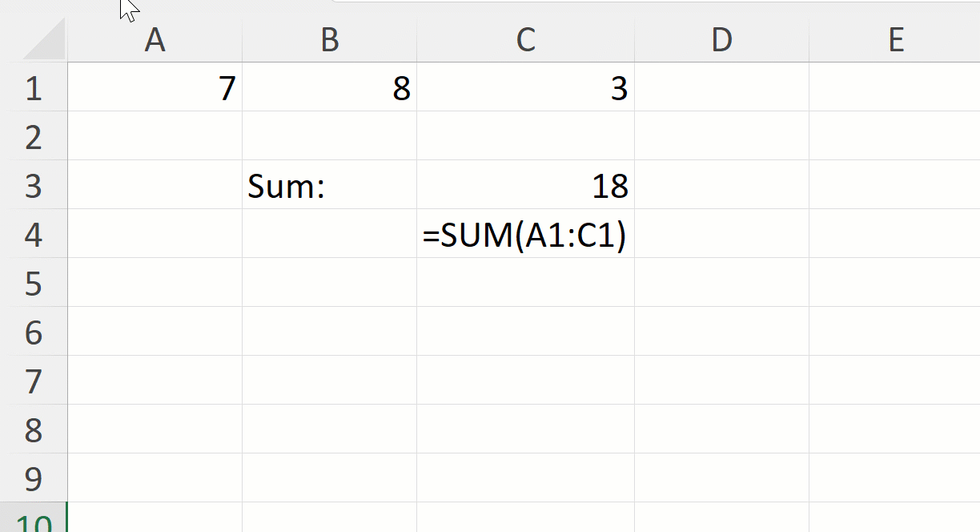The height and width of the screenshot is (532, 980).
Task: Select the cell showing 18
Action: (x=524, y=186)
